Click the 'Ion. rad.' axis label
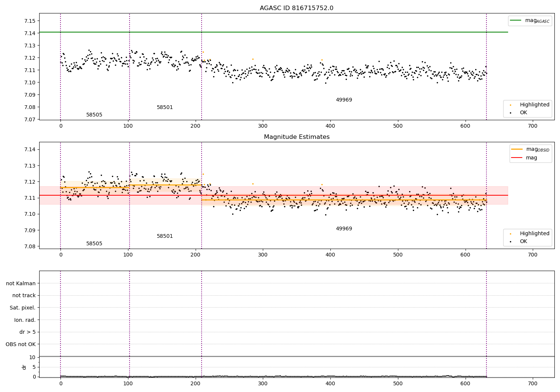Viewport: 560px width, 392px height. 25,320
